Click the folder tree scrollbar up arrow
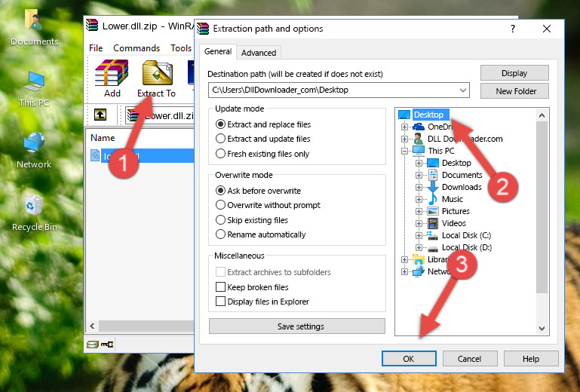Image resolution: width=580 pixels, height=392 pixels. pyautogui.click(x=542, y=116)
